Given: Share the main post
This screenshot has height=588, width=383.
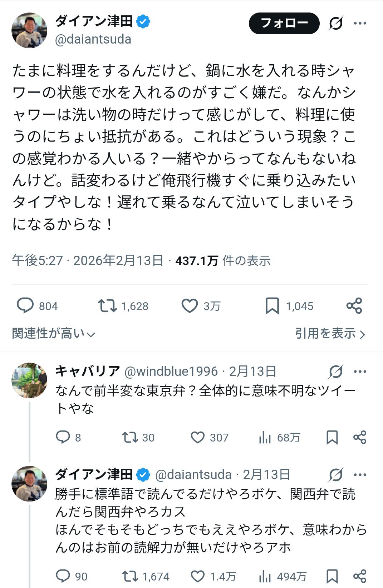Looking at the screenshot, I should 354,306.
